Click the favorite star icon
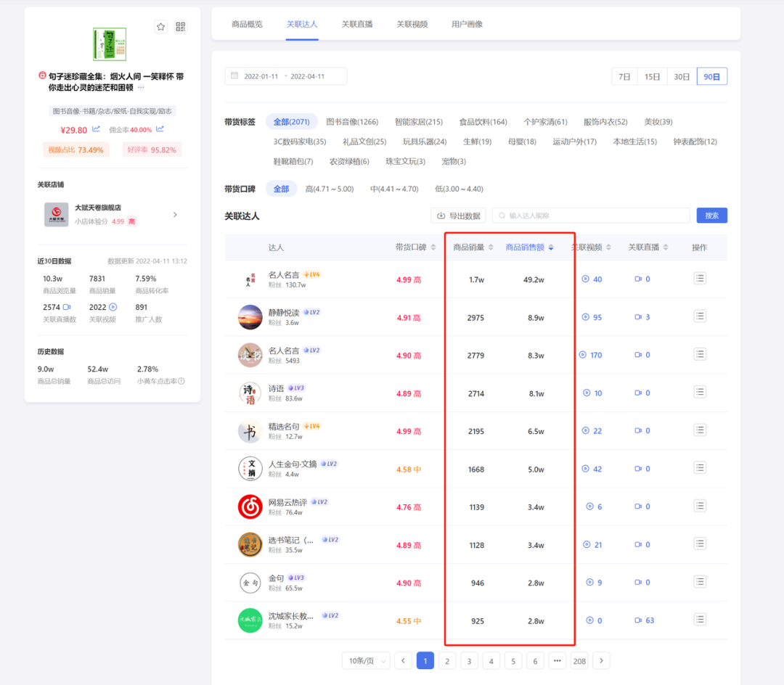 160,27
